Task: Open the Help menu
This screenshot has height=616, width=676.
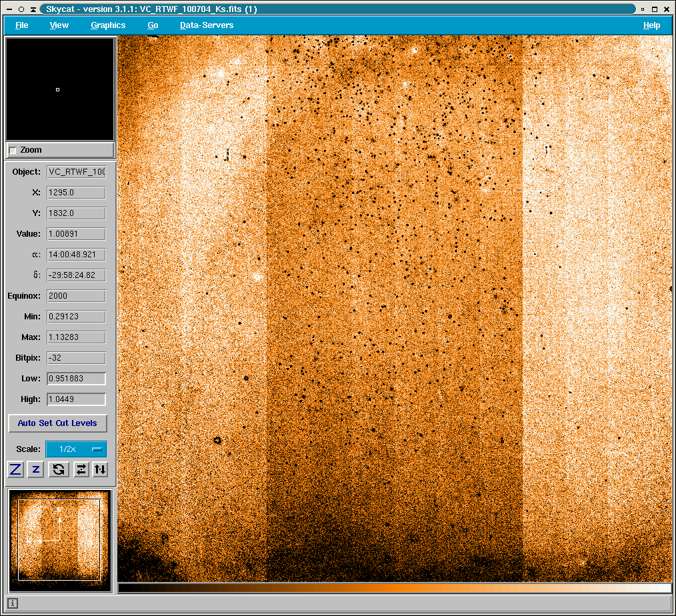Action: click(x=651, y=25)
